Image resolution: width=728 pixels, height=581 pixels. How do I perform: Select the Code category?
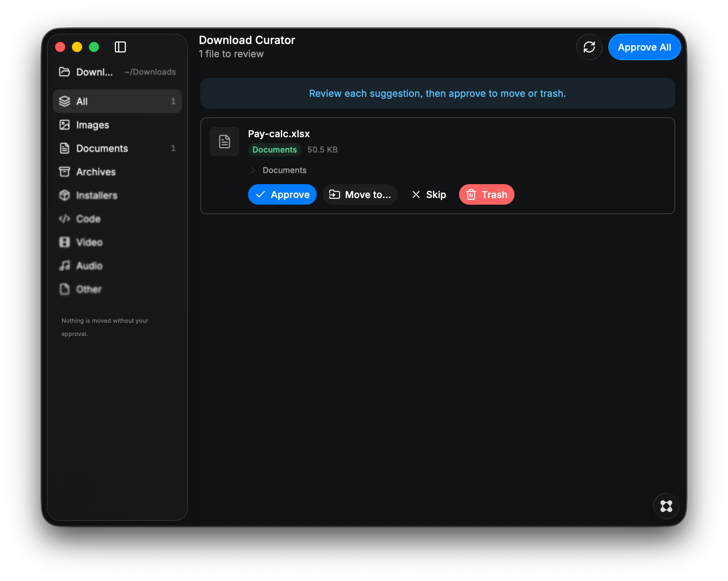point(117,219)
